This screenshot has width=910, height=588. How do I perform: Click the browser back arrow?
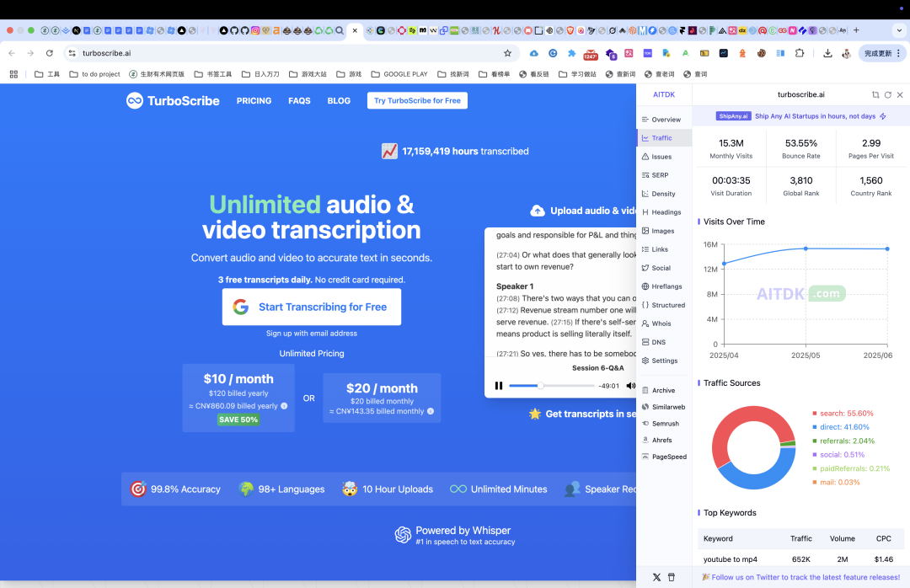pyautogui.click(x=12, y=53)
